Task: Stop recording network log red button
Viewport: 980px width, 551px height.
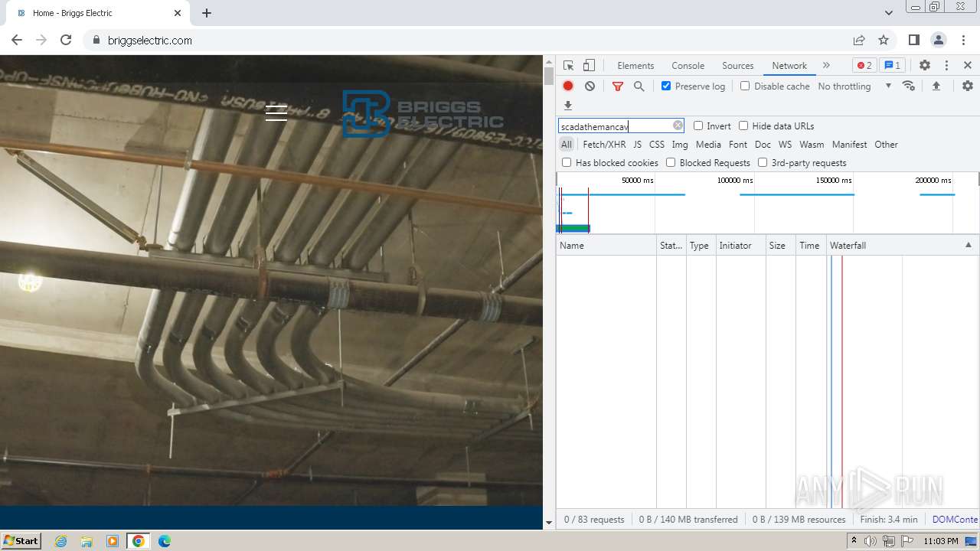Action: pos(568,86)
